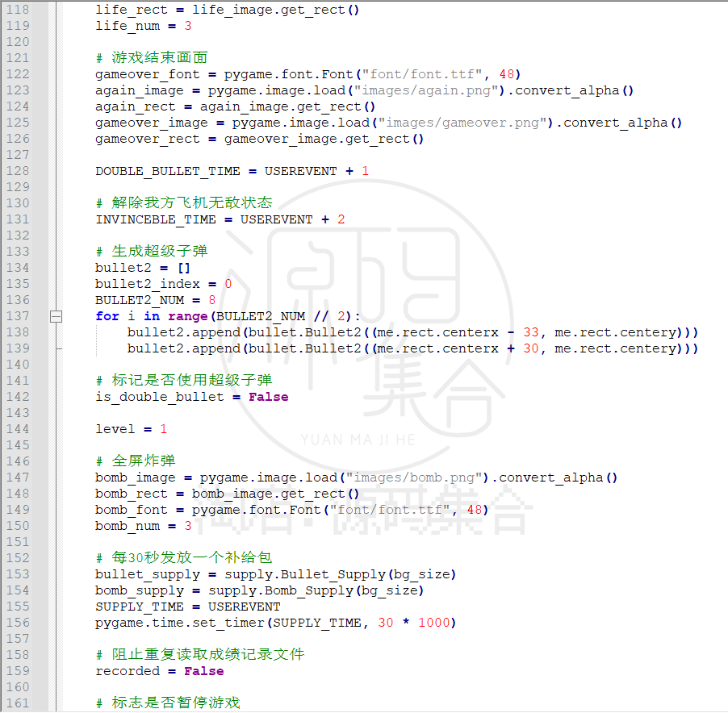Image resolution: width=728 pixels, height=713 pixels.
Task: Click 'bomb_rect' on line 148
Action: pyautogui.click(x=132, y=494)
